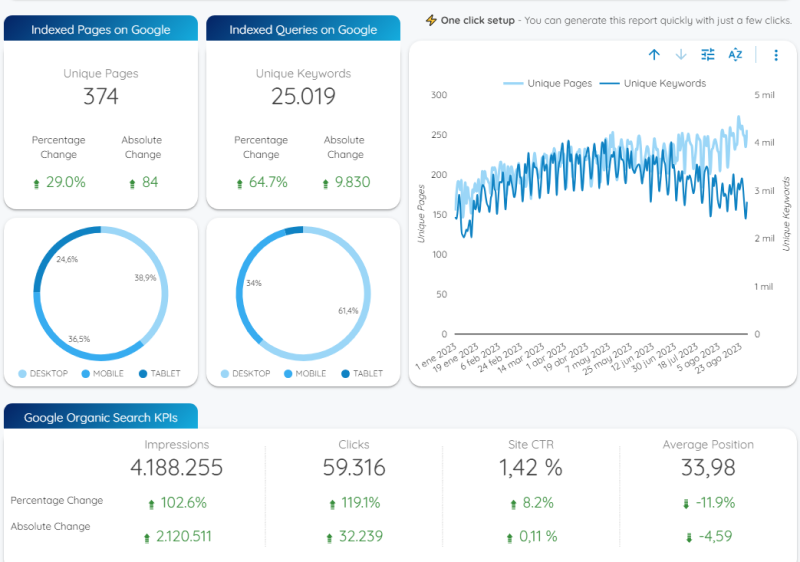This screenshot has width=800, height=562.
Task: Toggle the Unique Keywords legend entry in chart
Action: [x=653, y=83]
